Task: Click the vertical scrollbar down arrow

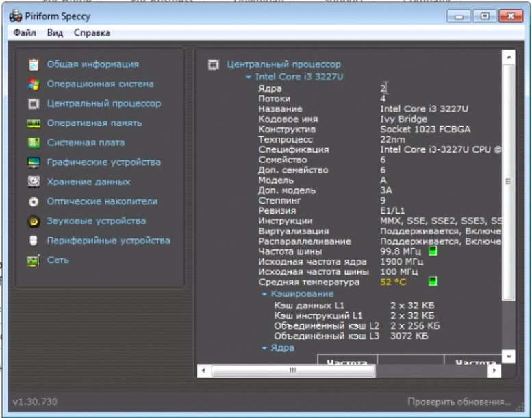Action: click(508, 356)
